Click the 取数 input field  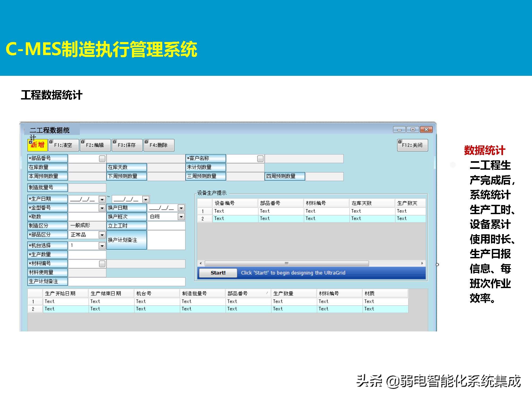point(87,217)
